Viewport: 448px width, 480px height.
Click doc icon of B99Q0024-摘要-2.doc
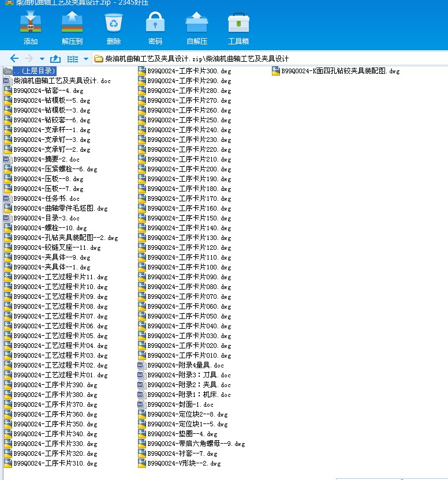tap(8, 159)
